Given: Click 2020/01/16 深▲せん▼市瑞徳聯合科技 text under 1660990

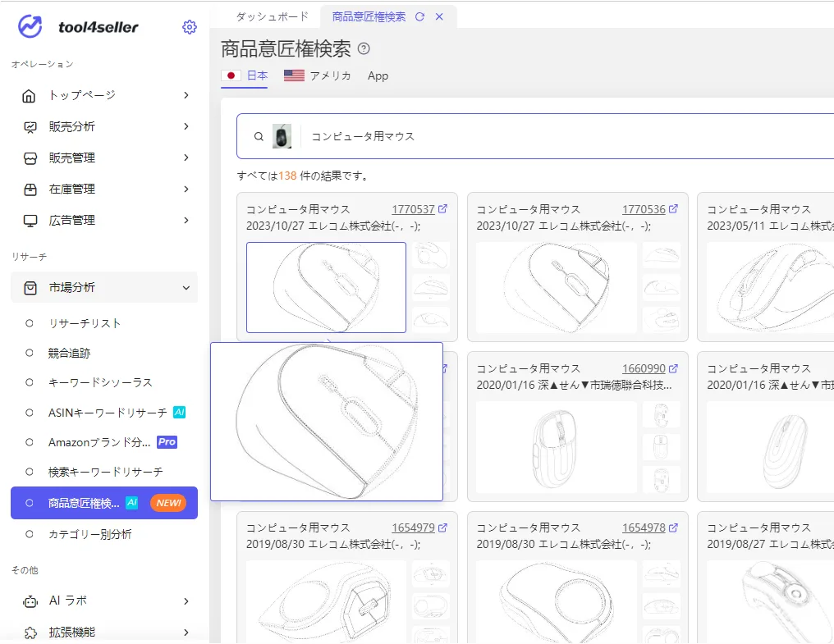Looking at the screenshot, I should [574, 385].
